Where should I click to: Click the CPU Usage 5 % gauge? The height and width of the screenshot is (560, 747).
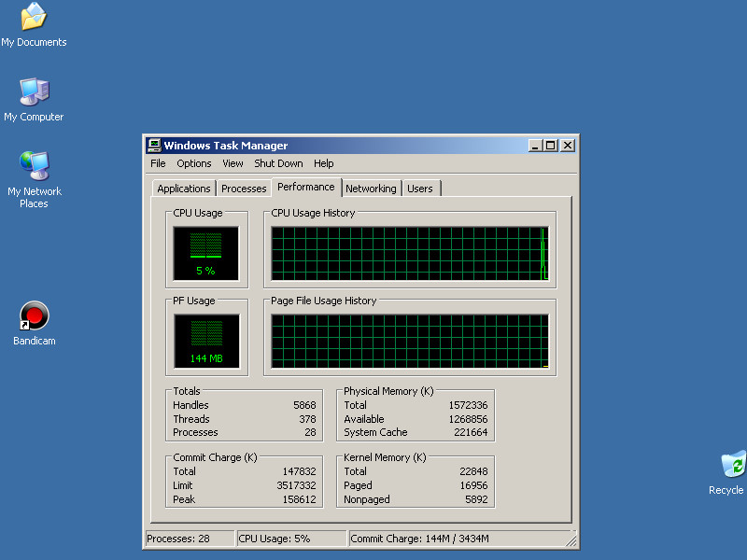[205, 253]
